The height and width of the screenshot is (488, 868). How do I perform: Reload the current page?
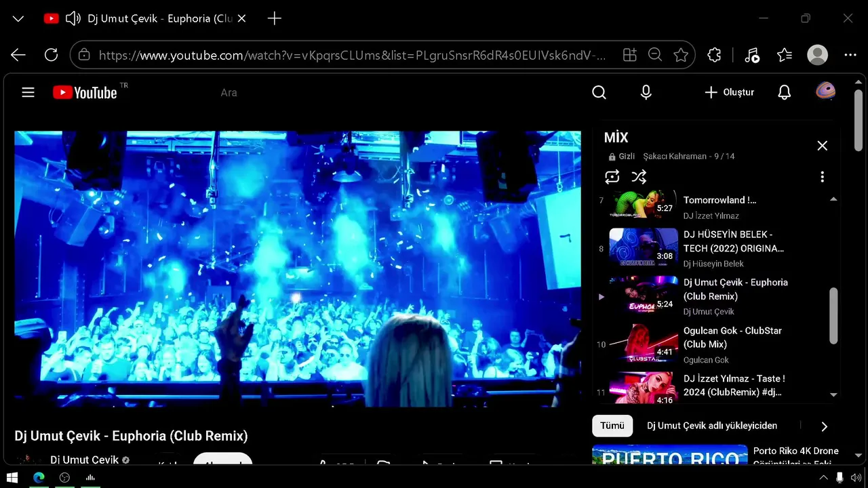coord(51,55)
